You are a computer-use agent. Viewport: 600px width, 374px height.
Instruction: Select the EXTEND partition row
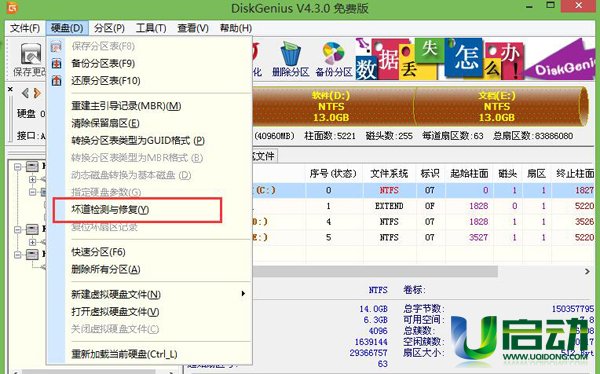[423, 206]
